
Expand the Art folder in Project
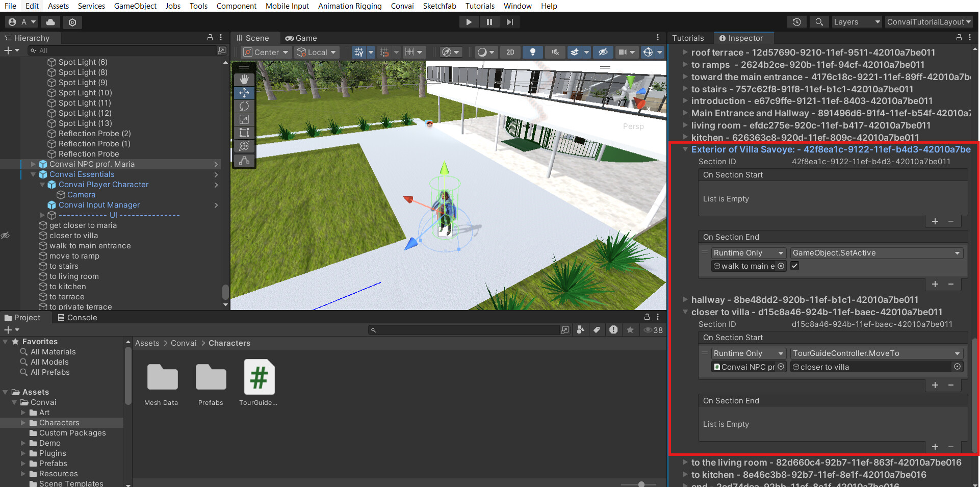(23, 413)
